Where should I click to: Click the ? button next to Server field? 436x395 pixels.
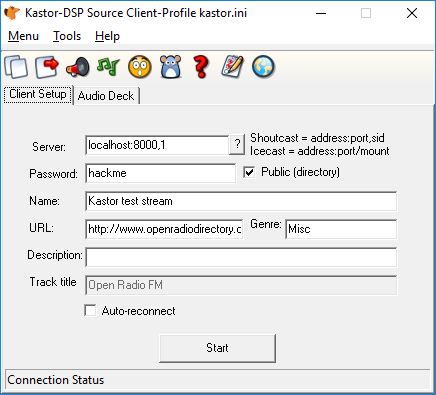click(237, 144)
